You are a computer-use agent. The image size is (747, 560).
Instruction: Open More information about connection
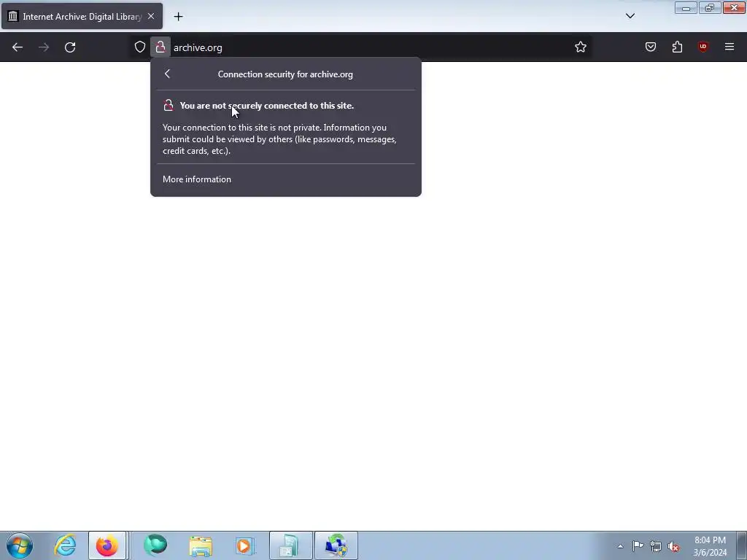[197, 179]
